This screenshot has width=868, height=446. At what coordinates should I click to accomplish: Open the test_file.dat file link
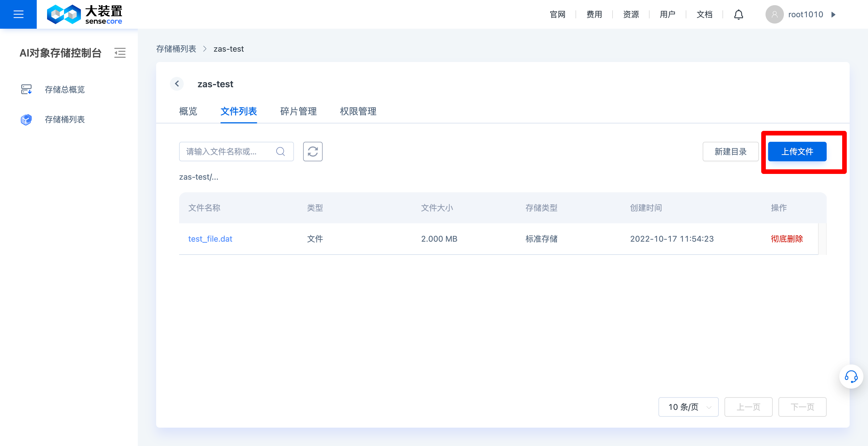tap(210, 239)
